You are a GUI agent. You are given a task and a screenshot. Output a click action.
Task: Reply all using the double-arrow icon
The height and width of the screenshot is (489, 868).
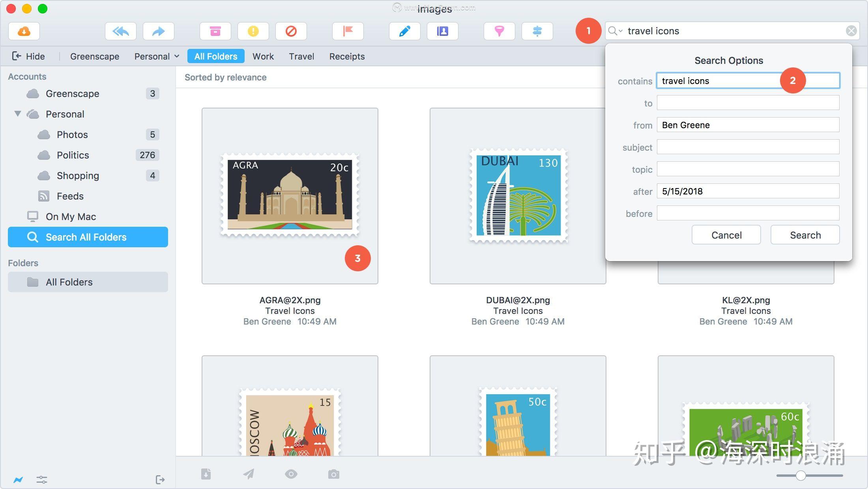tap(121, 31)
